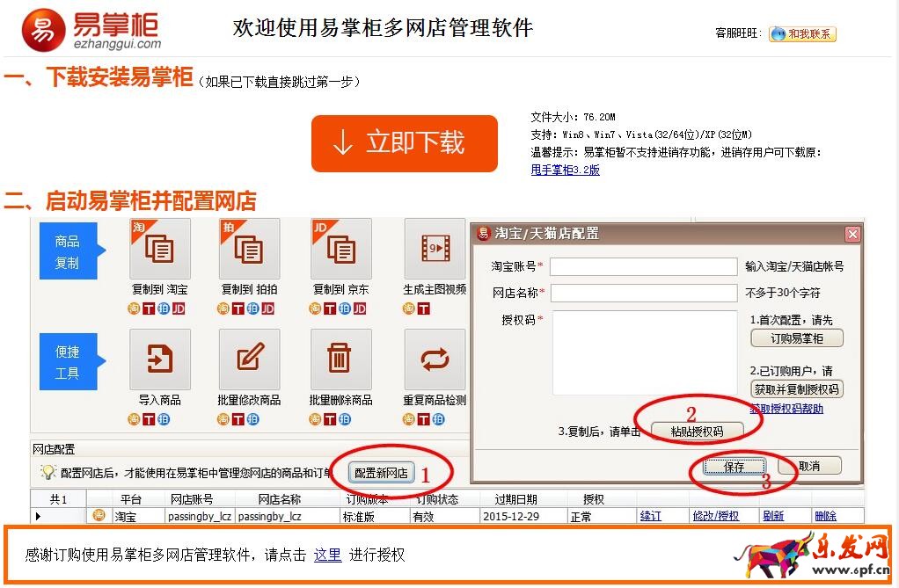Select the 便捷工具 category tab
Viewport: 899px width, 588px height.
click(70, 361)
